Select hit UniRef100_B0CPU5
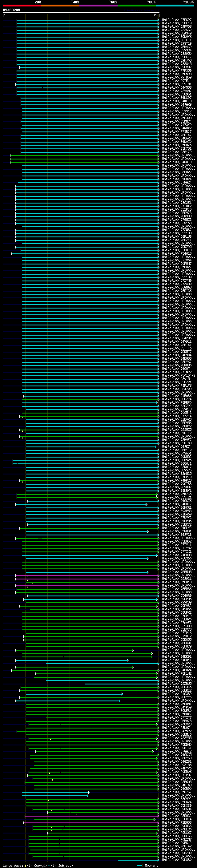The height and width of the screenshot is (868, 197). [x=177, y=599]
